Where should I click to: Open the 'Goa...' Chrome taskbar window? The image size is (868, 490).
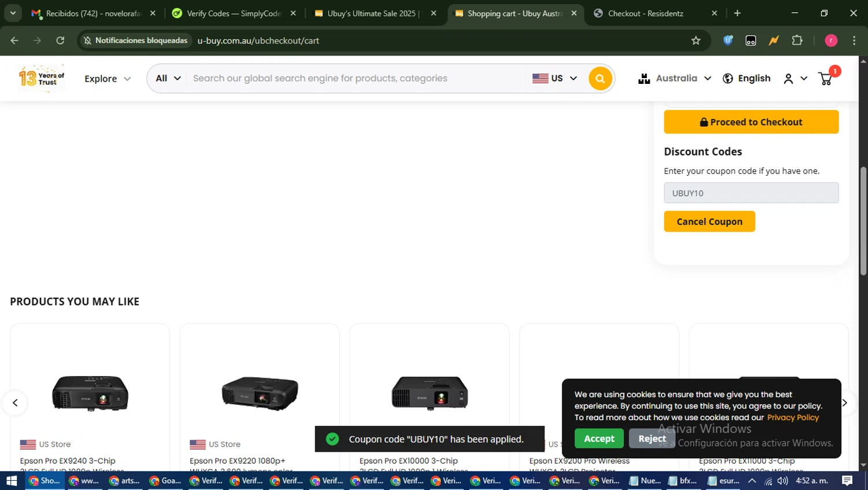click(x=165, y=481)
